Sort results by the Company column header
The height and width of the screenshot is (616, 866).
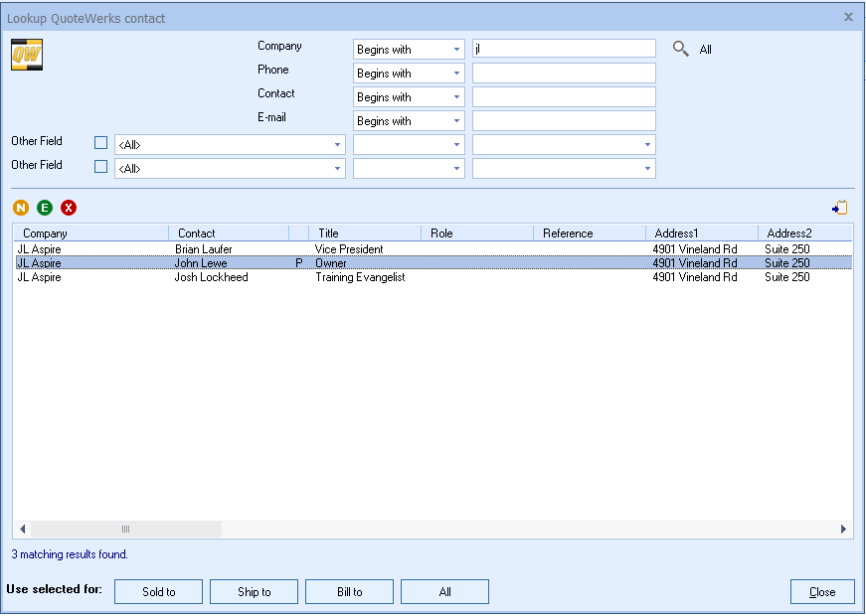pos(91,232)
